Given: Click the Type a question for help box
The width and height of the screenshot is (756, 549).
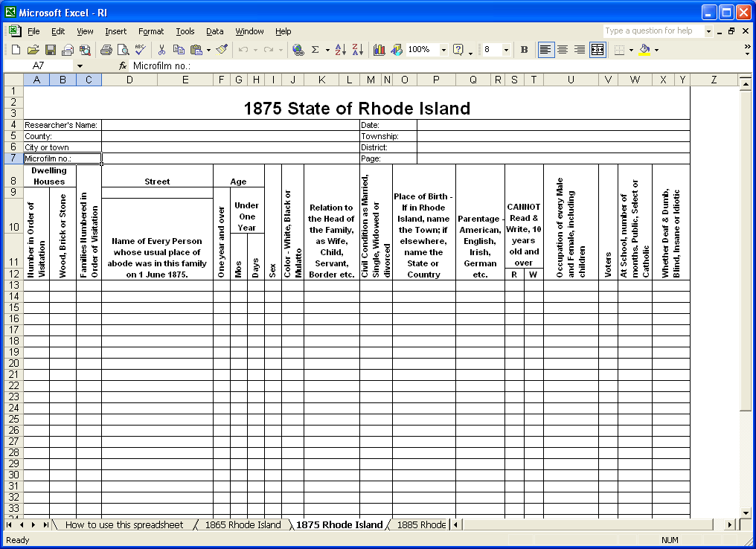Looking at the screenshot, I should coord(653,30).
